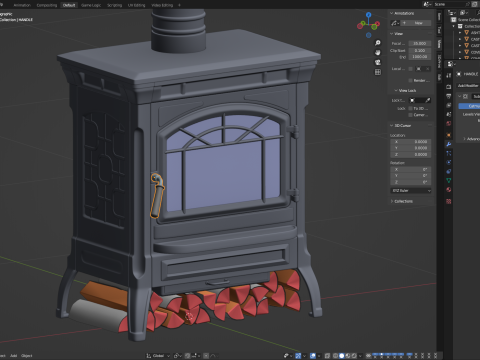Open the Output properties tab icon
Screen dimensions: 480x360
449,96
